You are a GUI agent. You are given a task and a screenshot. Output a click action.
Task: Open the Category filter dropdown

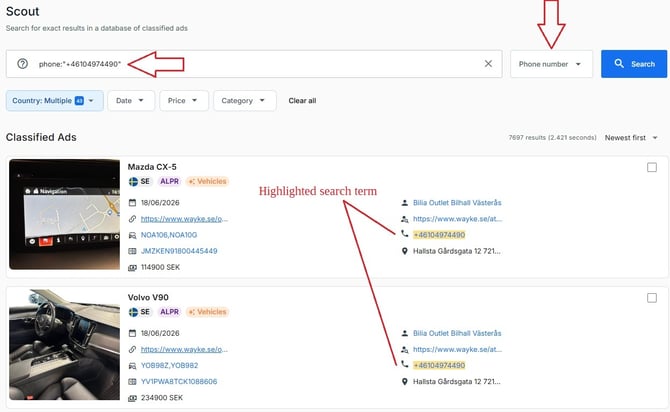coord(245,100)
